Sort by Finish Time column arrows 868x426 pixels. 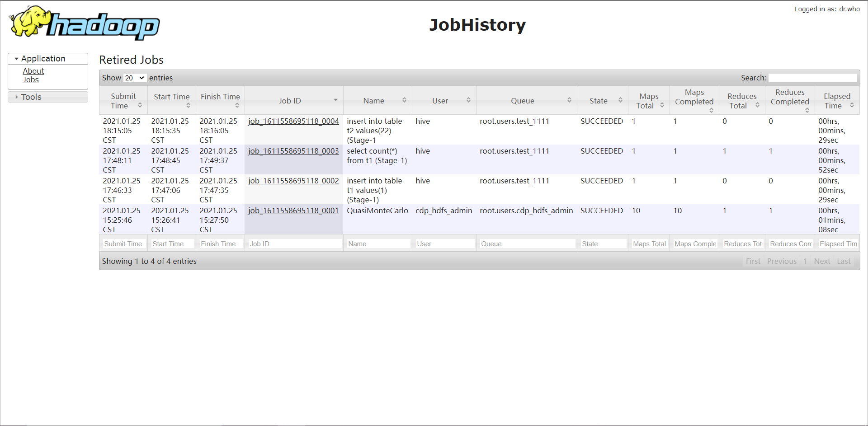pos(237,106)
